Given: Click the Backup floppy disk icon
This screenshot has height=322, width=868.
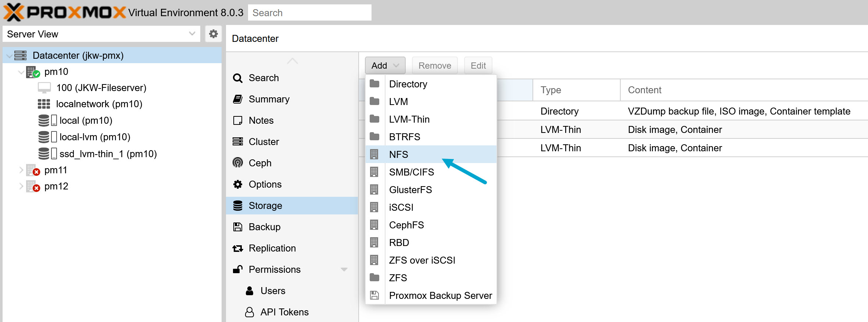Looking at the screenshot, I should (238, 227).
